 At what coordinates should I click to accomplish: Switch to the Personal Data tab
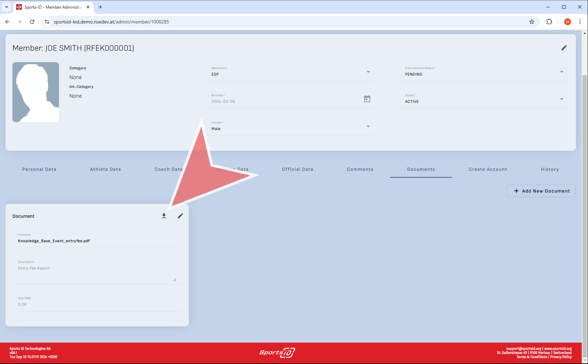pyautogui.click(x=39, y=169)
